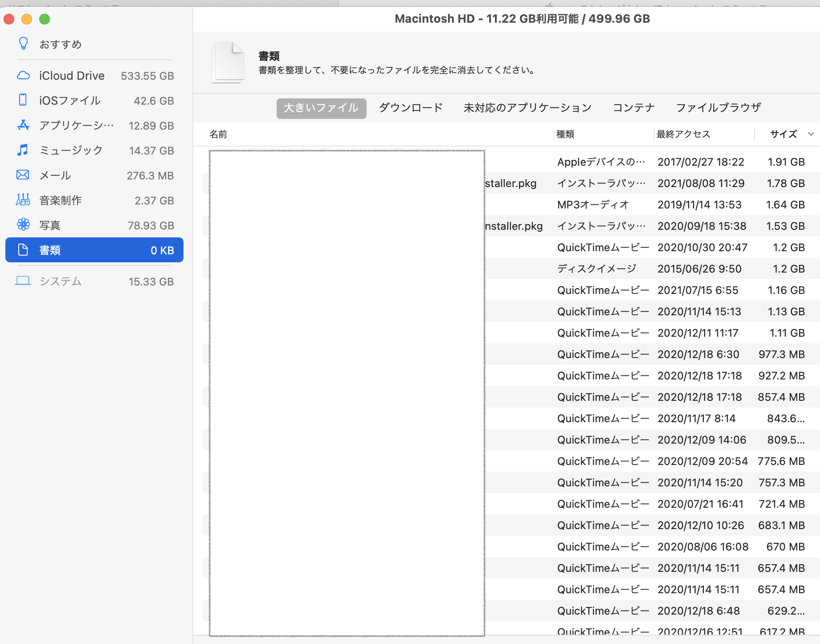The image size is (820, 644).
Task: Switch to the ダウンロード tab
Action: tap(411, 108)
